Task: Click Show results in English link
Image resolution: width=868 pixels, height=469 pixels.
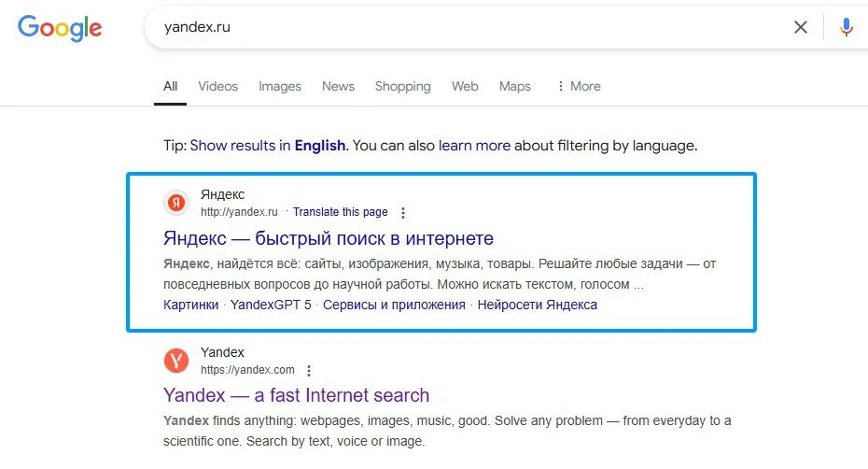Action: (268, 146)
